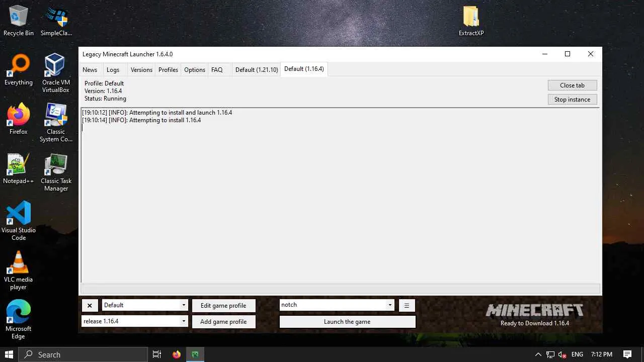Click the Firefox desktop shortcut
The image size is (644, 362).
(19, 120)
